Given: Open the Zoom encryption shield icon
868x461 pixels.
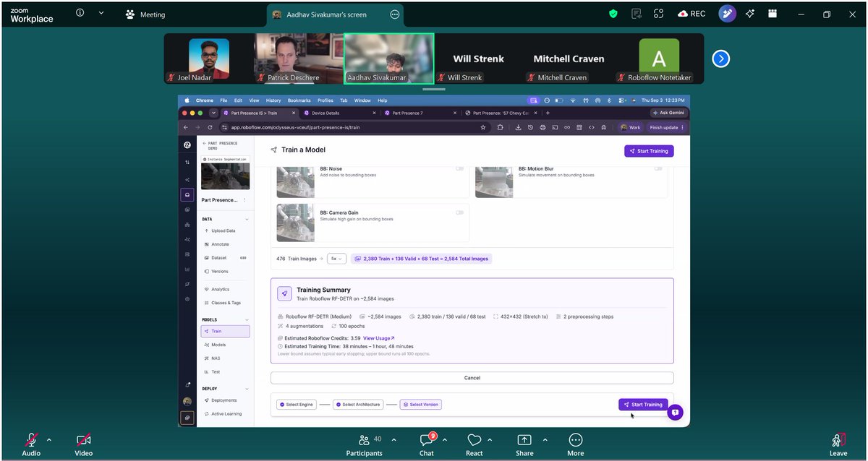Looking at the screenshot, I should point(613,14).
